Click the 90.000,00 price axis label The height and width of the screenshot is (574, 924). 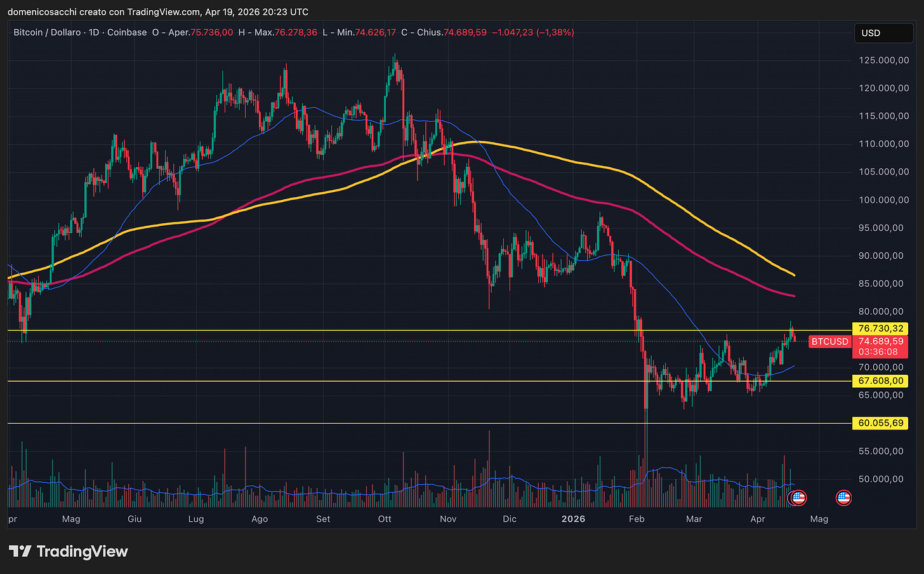point(881,256)
